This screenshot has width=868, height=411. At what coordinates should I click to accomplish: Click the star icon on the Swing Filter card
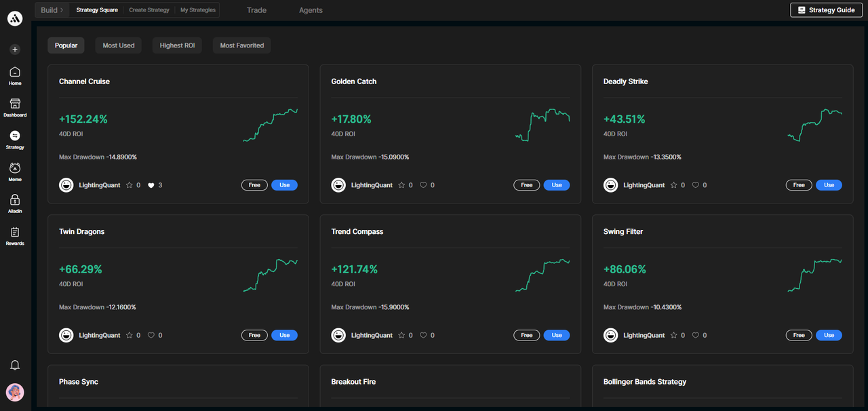point(674,335)
